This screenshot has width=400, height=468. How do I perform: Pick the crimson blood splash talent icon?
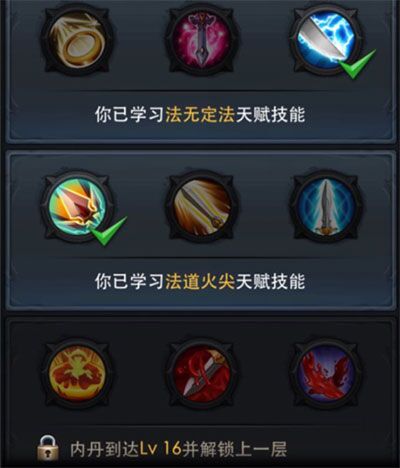coord(327,373)
